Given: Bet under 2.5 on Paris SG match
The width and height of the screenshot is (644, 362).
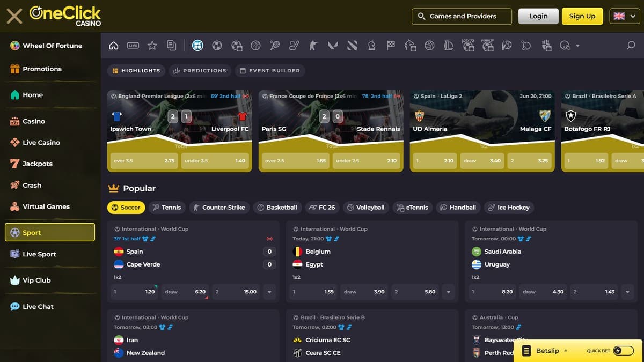Looking at the screenshot, I should point(366,161).
